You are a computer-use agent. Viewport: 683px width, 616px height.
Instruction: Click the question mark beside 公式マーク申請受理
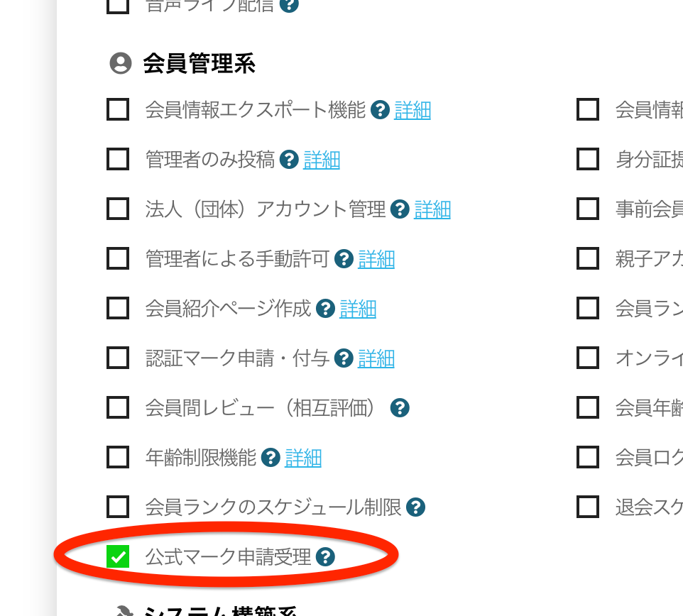coord(325,556)
